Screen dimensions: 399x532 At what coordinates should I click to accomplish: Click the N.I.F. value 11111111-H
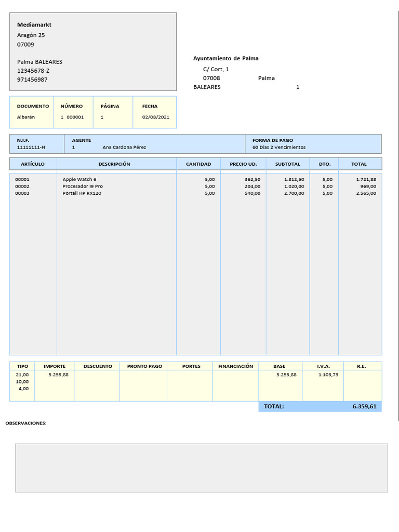31,147
